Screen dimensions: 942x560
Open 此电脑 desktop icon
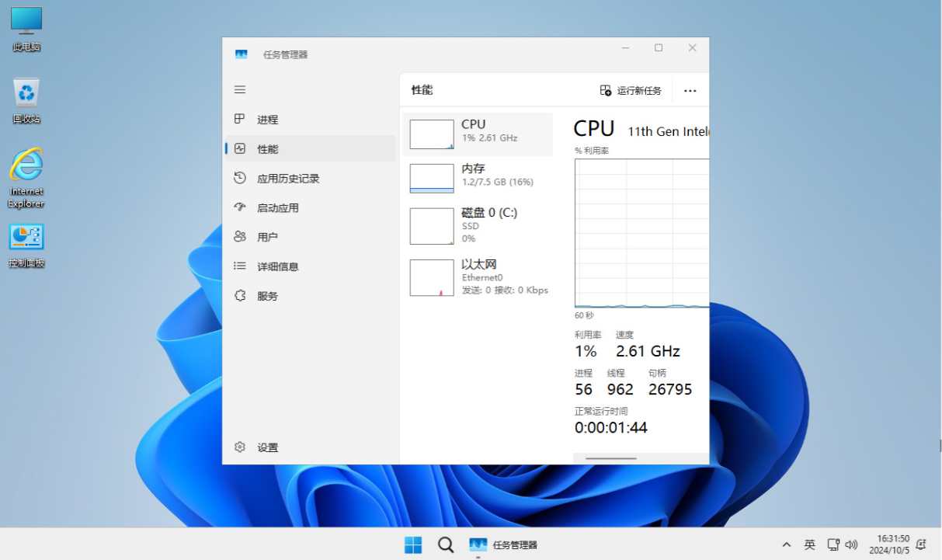(x=26, y=30)
